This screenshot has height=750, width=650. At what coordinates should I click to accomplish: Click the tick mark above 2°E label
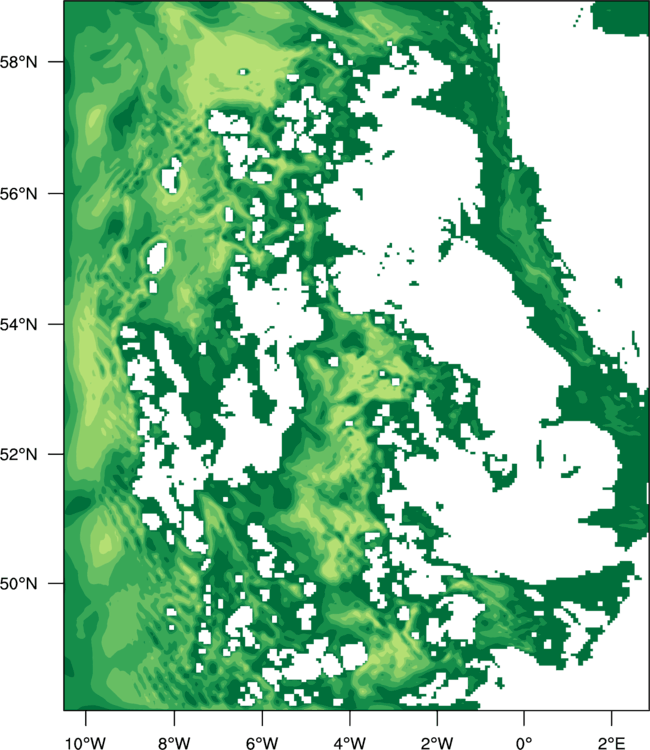(612, 718)
